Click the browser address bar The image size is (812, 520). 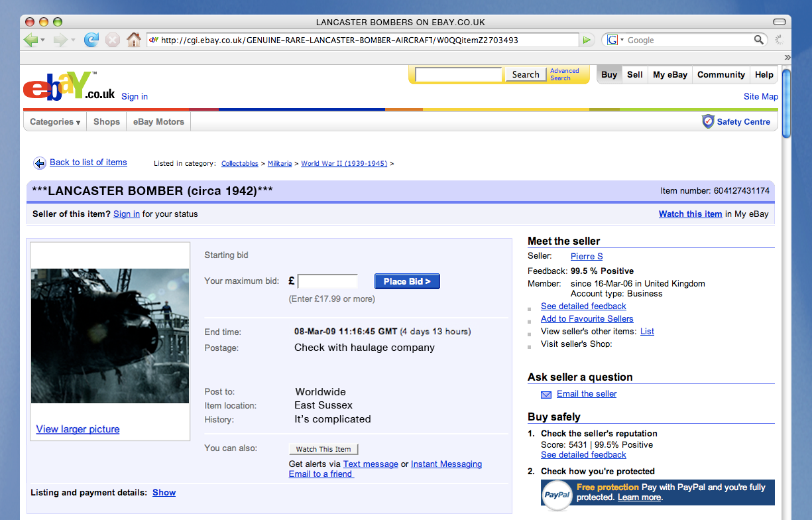click(x=363, y=40)
